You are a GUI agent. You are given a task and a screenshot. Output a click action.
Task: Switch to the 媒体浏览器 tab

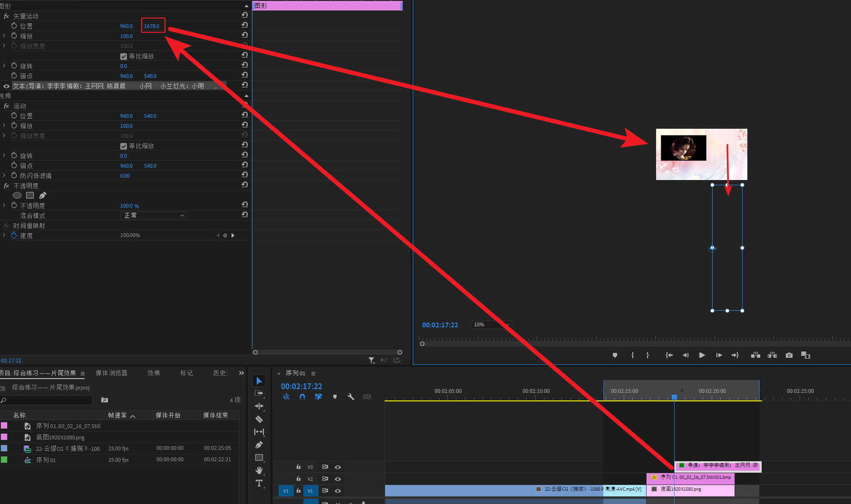pyautogui.click(x=111, y=373)
